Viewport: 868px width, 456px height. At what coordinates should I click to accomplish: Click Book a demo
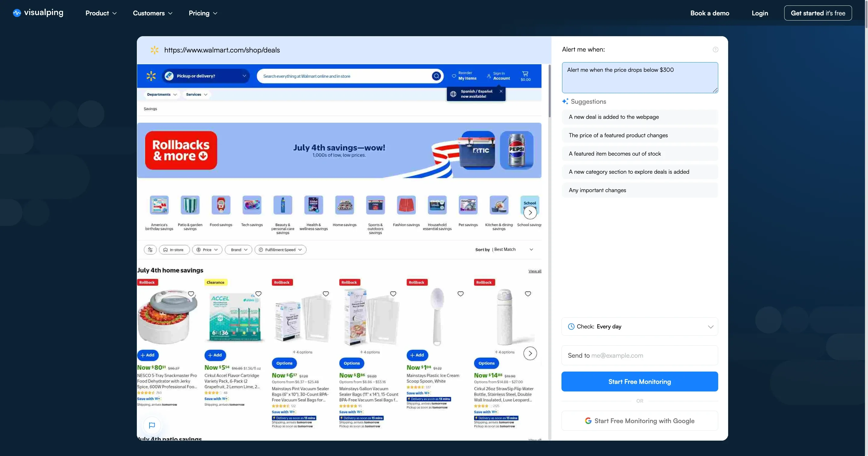710,13
